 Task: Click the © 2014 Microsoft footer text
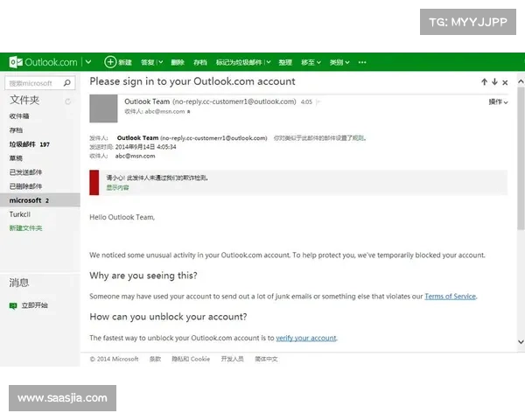click(114, 359)
